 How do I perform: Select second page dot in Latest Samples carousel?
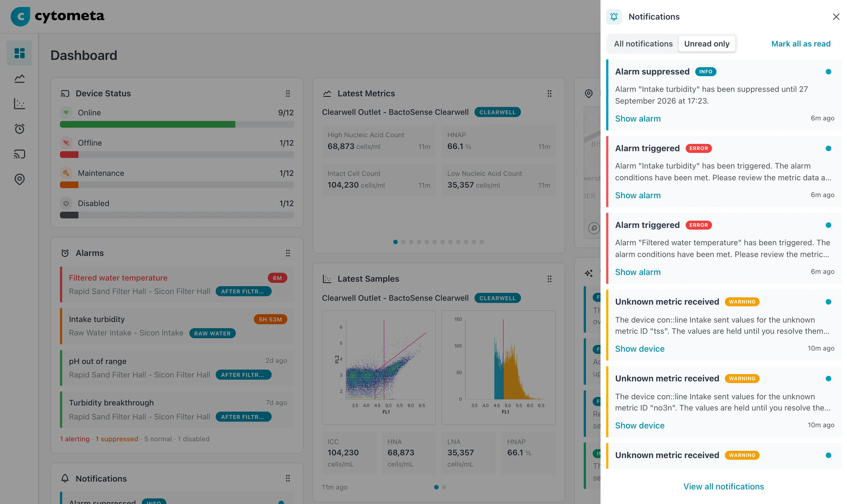point(444,487)
